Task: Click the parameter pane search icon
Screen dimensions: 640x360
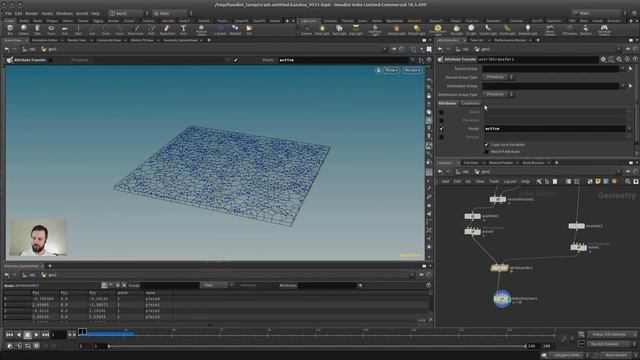Action: pos(620,60)
